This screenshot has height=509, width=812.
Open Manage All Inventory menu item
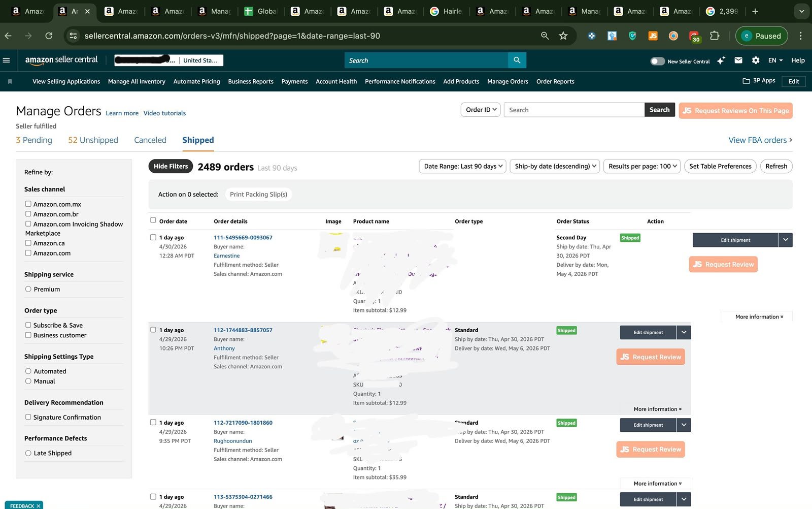[x=137, y=81]
